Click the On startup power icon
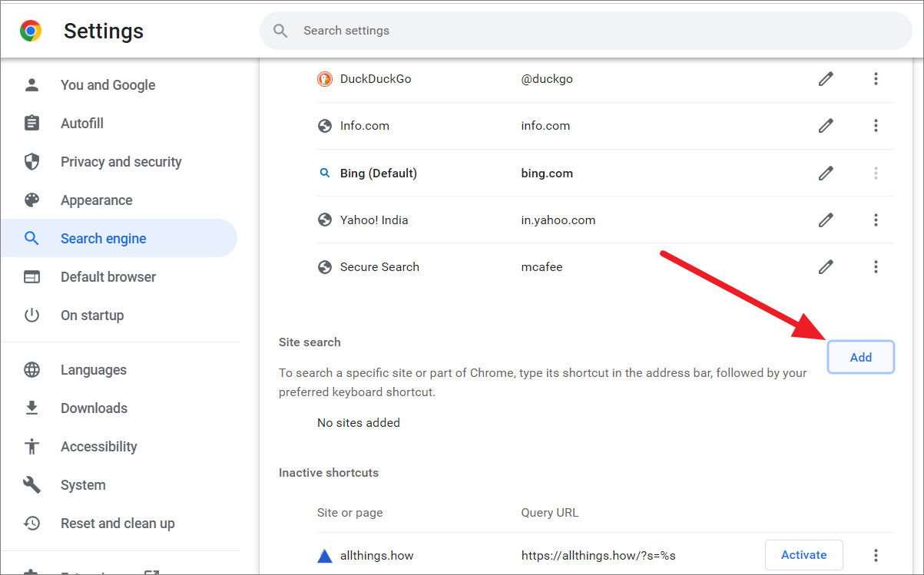 tap(31, 316)
